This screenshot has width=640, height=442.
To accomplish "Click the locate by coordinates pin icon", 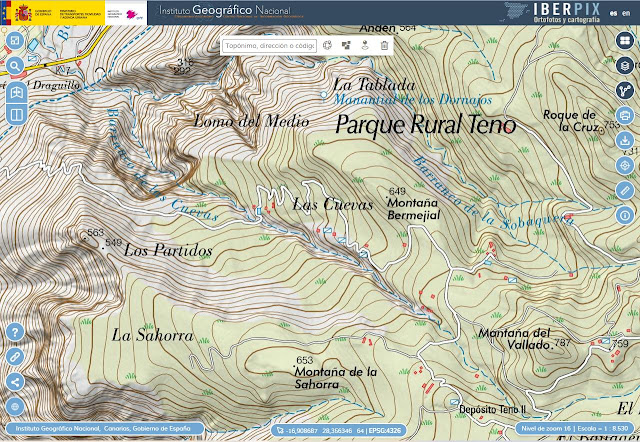I will [365, 45].
